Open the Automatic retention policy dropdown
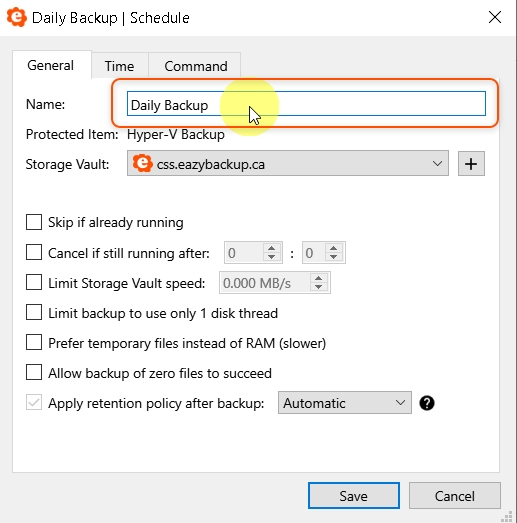The height and width of the screenshot is (523, 517). tap(345, 403)
